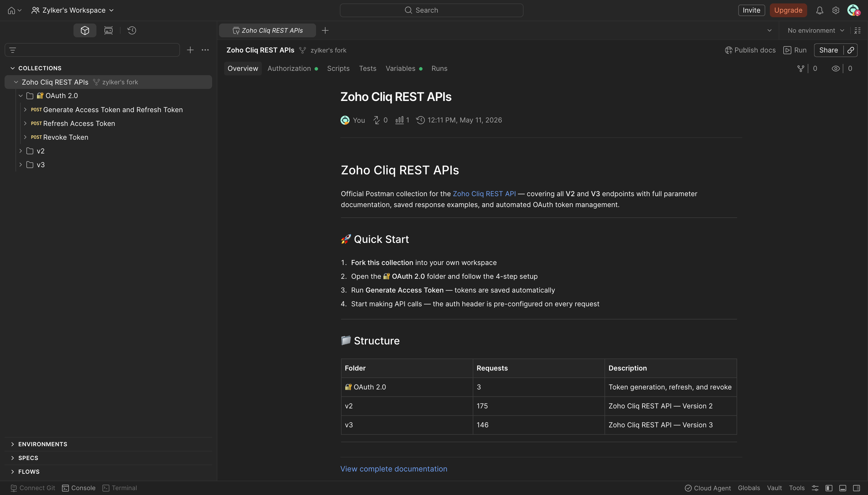Expand the FLOWS section

tap(13, 472)
